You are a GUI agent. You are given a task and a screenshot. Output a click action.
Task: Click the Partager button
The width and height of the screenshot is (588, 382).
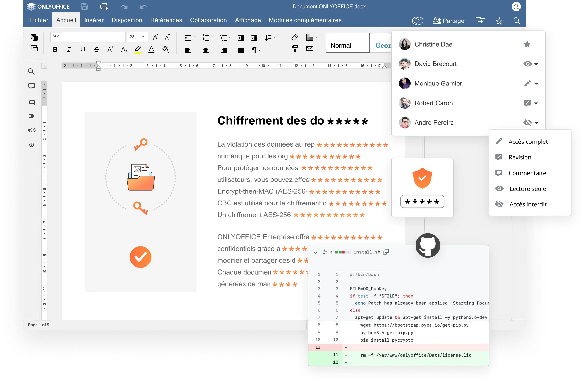(449, 21)
